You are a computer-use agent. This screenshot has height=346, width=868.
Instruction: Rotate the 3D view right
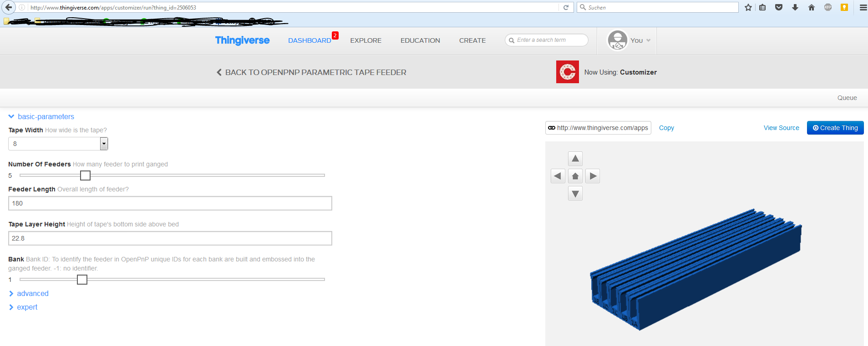pos(593,176)
